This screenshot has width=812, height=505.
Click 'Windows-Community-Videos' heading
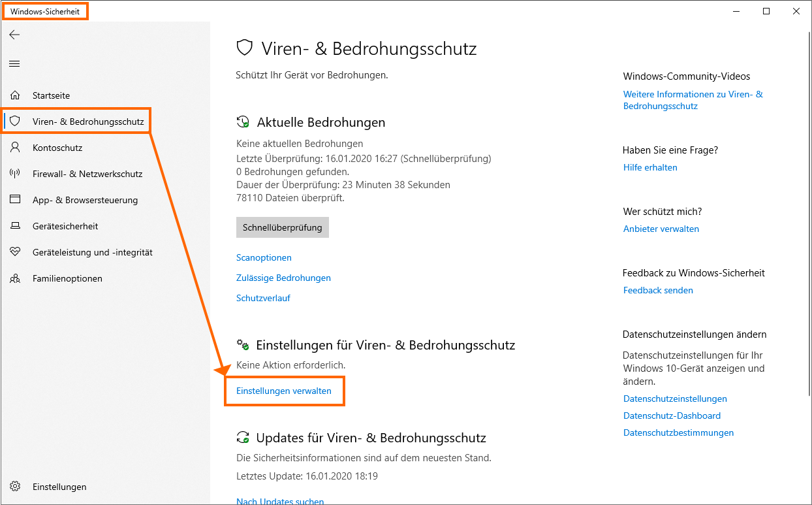(687, 76)
